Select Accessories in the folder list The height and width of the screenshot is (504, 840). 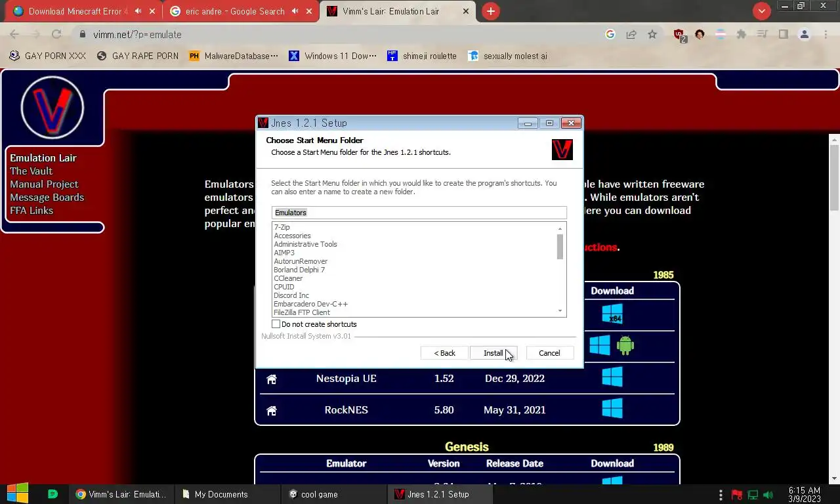[x=292, y=236]
